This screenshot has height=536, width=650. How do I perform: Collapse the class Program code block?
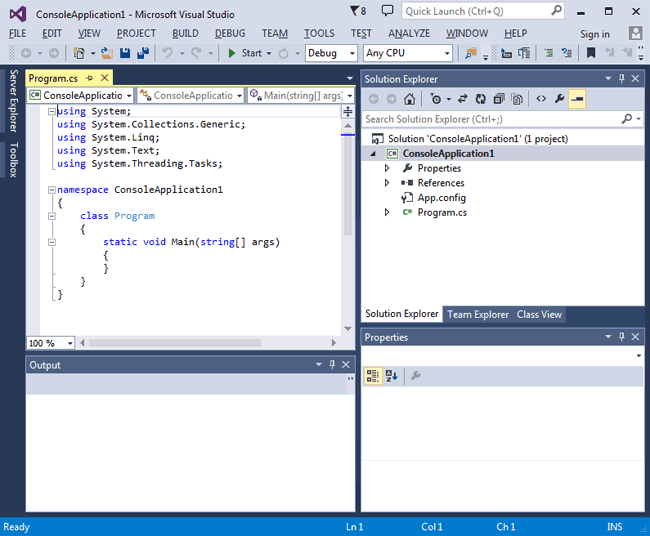point(52,216)
